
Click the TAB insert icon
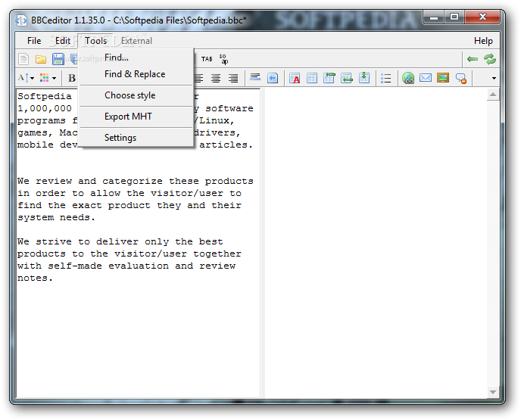click(206, 59)
